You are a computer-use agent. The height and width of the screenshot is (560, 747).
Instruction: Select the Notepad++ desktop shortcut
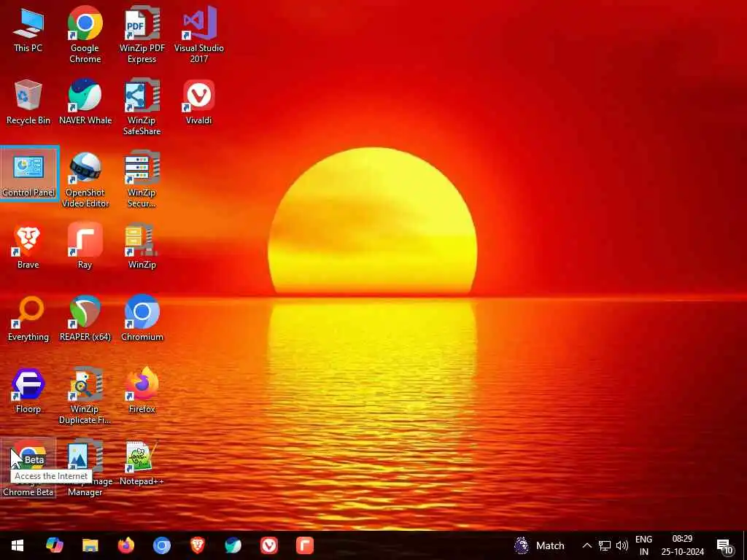pos(142,463)
